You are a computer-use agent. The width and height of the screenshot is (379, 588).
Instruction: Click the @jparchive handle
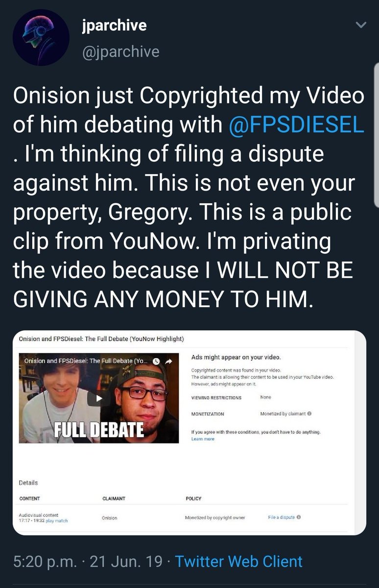[120, 51]
